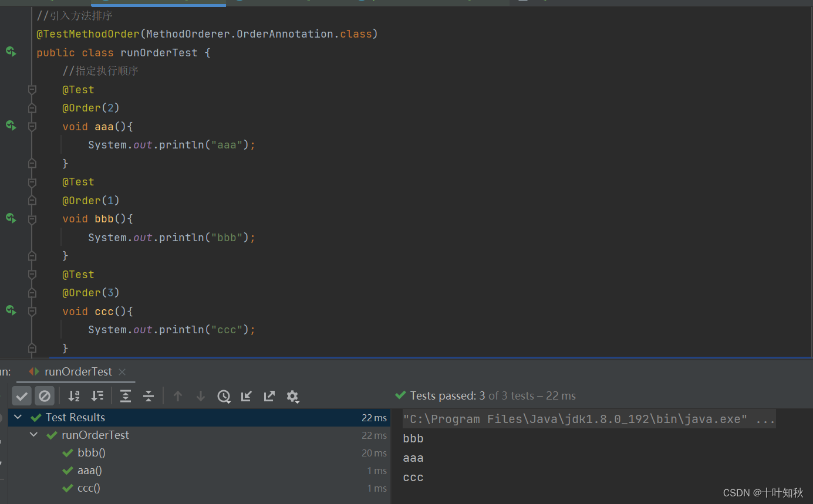Click the @Order(1) annotation
Screen dimensions: 813x504
pos(91,201)
